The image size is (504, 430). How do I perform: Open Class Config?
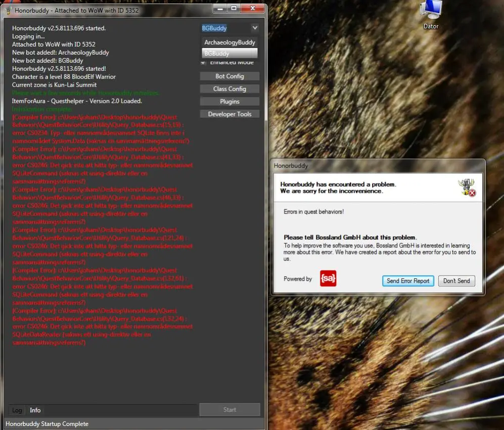(230, 89)
